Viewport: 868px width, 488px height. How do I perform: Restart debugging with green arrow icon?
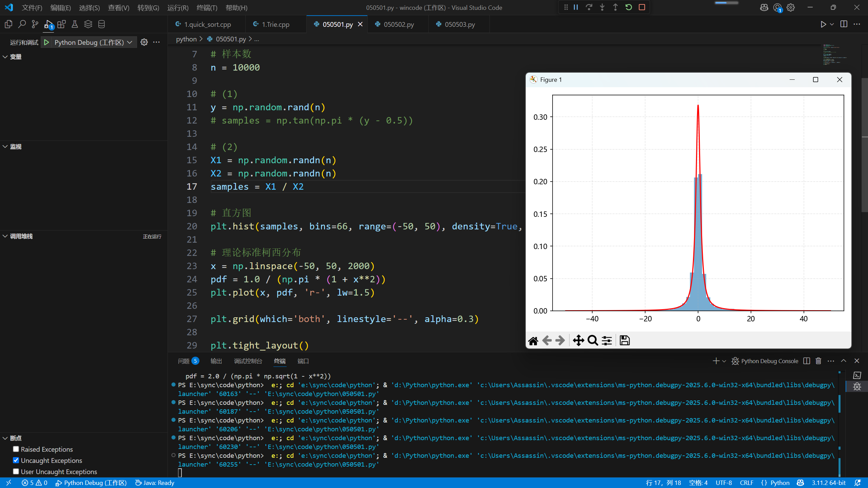[629, 7]
